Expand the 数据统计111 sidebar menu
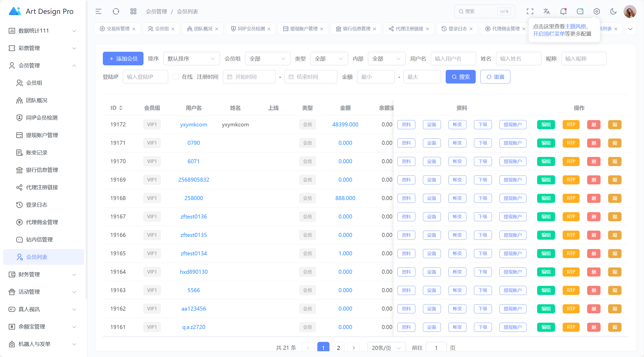Screen dimensions: 644x357 (x=43, y=31)
